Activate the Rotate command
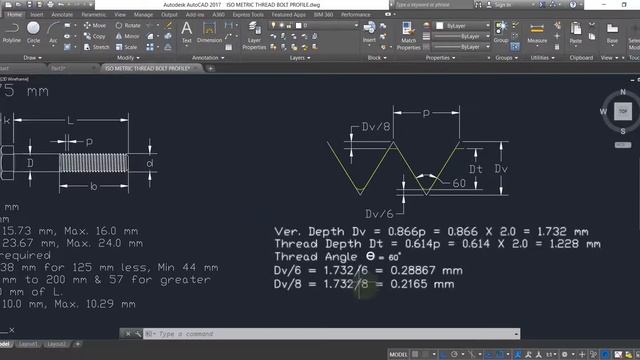 128,25
